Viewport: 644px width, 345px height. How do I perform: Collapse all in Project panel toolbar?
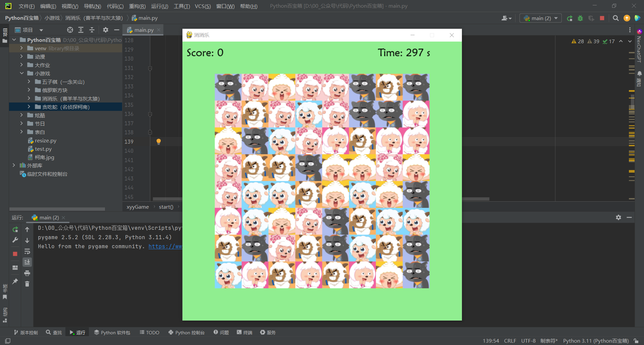tap(92, 30)
